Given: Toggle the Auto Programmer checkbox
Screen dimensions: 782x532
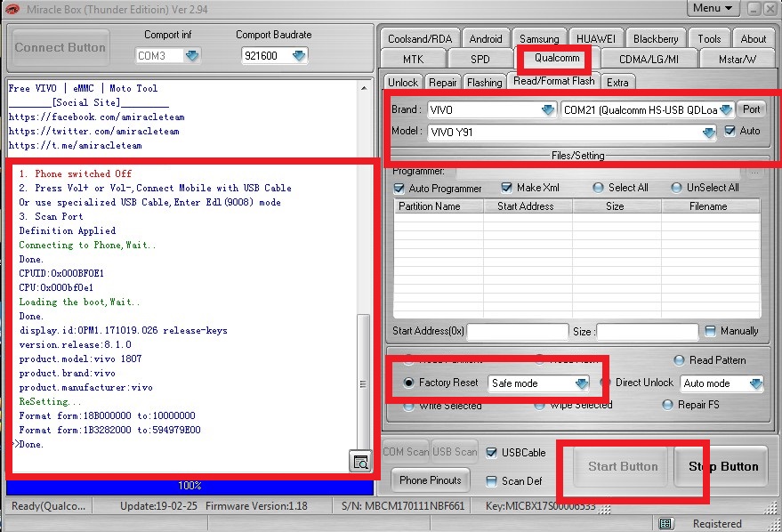Looking at the screenshot, I should [399, 189].
